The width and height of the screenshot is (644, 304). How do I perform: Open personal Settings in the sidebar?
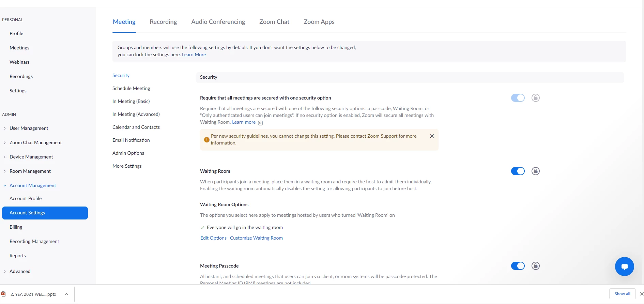18,91
